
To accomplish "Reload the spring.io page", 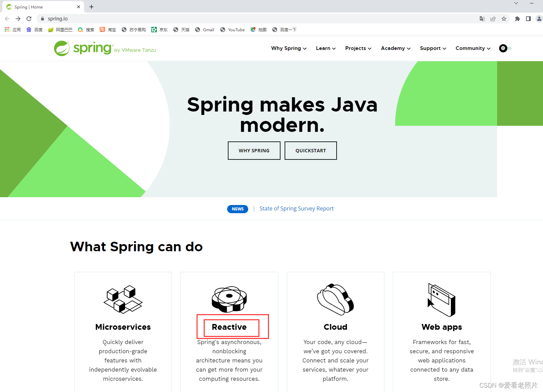I will (29, 19).
